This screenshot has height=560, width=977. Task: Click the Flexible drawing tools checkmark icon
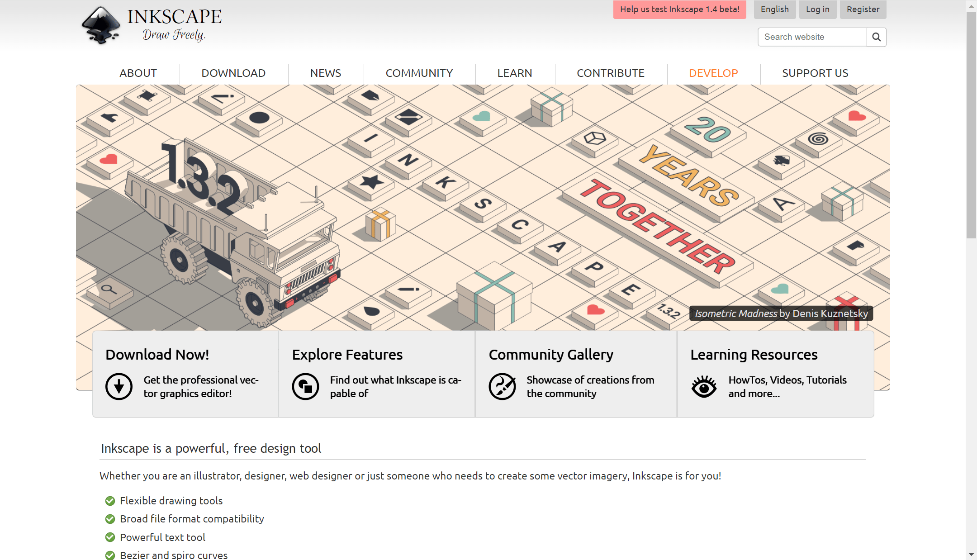point(109,500)
